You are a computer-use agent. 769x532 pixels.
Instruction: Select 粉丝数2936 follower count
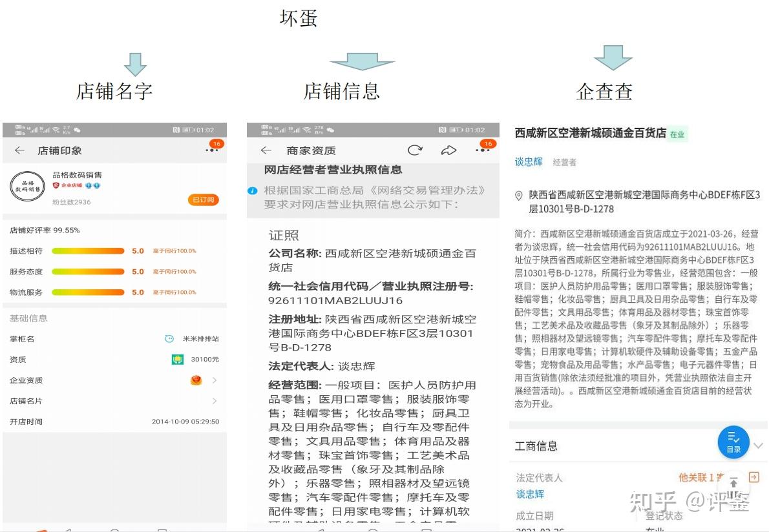point(72,202)
